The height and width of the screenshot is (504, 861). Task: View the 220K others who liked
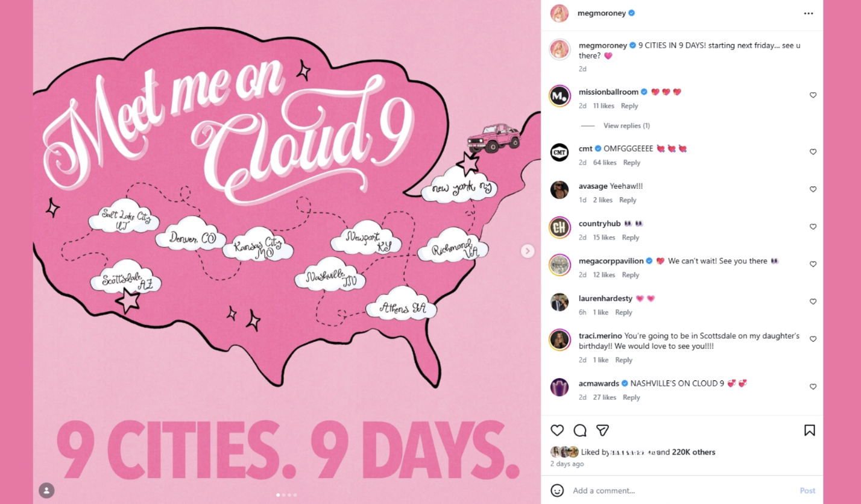693,452
